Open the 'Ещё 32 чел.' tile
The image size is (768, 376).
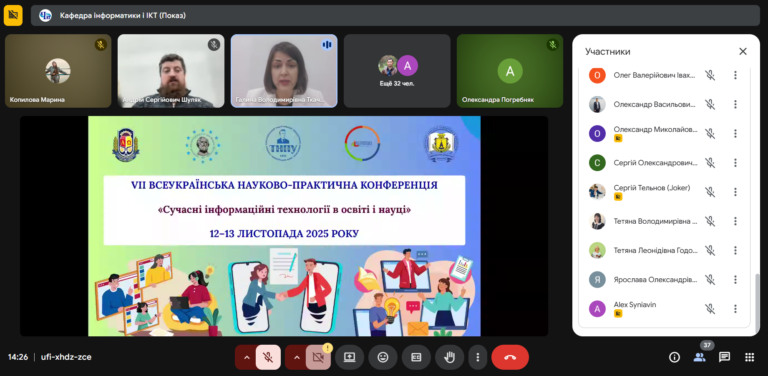(x=397, y=71)
